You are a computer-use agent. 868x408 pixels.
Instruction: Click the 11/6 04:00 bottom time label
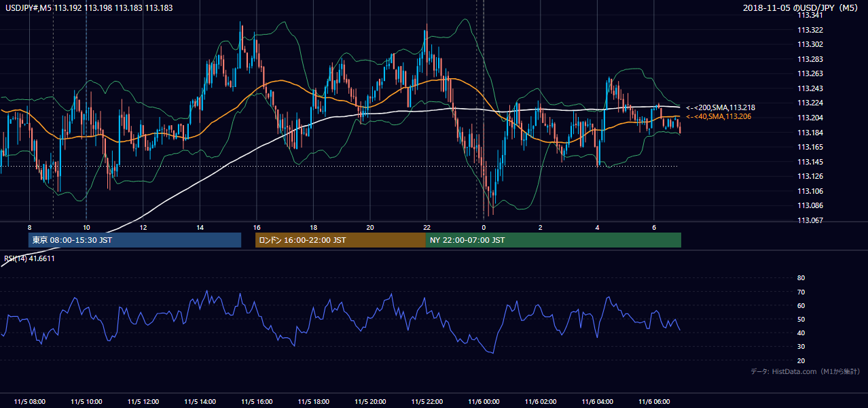click(597, 402)
